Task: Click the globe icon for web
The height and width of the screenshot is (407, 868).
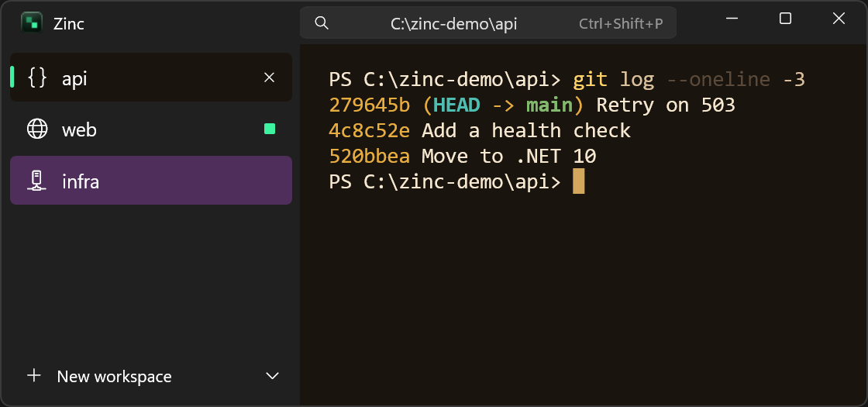Action: (37, 129)
